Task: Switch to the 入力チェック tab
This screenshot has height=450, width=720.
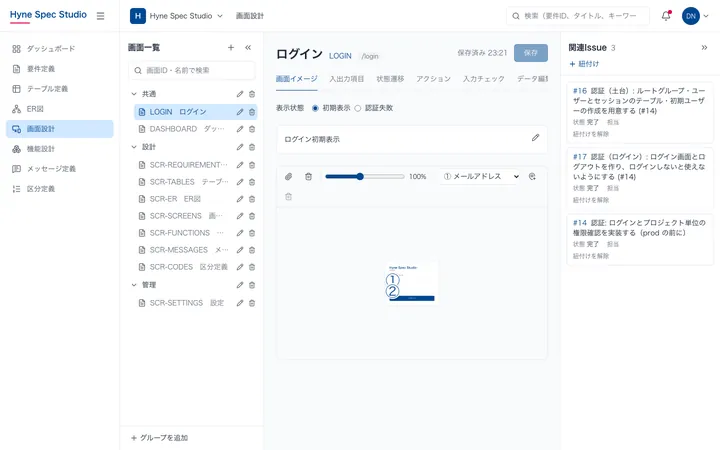Action: [x=484, y=79]
